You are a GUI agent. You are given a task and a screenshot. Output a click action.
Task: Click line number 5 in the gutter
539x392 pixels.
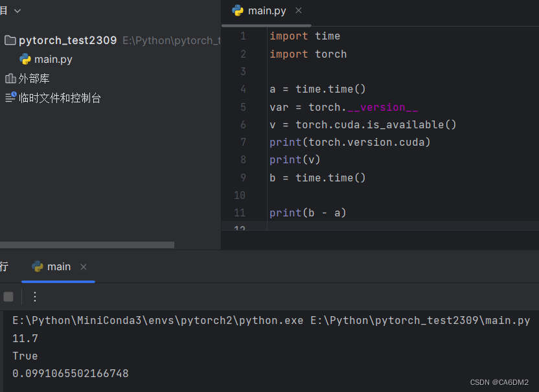(243, 108)
